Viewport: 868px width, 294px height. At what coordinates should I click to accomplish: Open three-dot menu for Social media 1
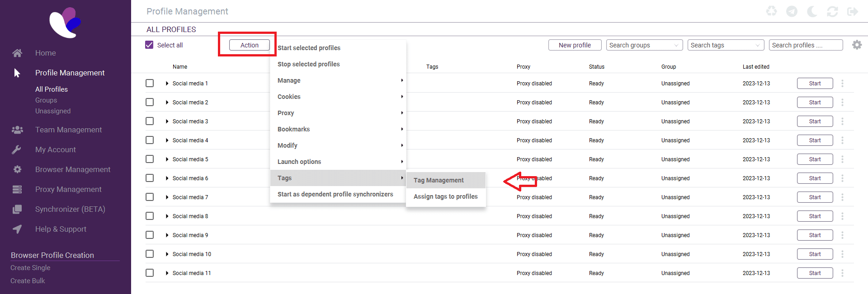pyautogui.click(x=842, y=84)
